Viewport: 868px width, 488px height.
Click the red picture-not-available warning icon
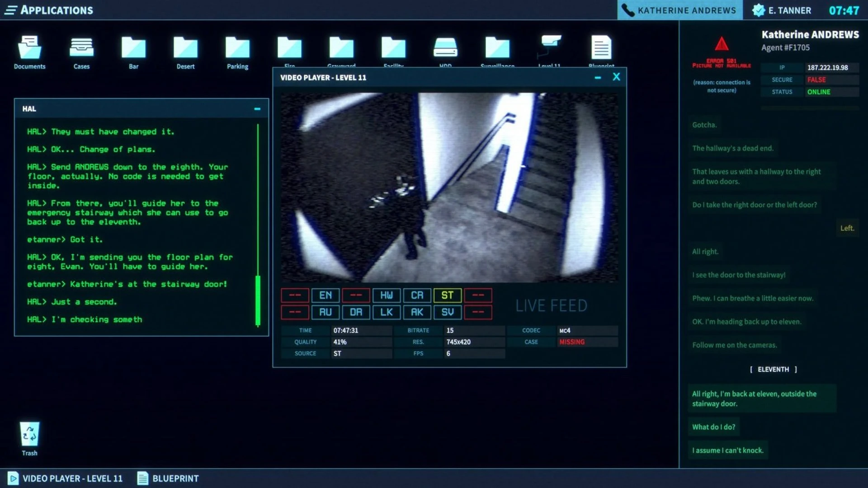(x=722, y=44)
